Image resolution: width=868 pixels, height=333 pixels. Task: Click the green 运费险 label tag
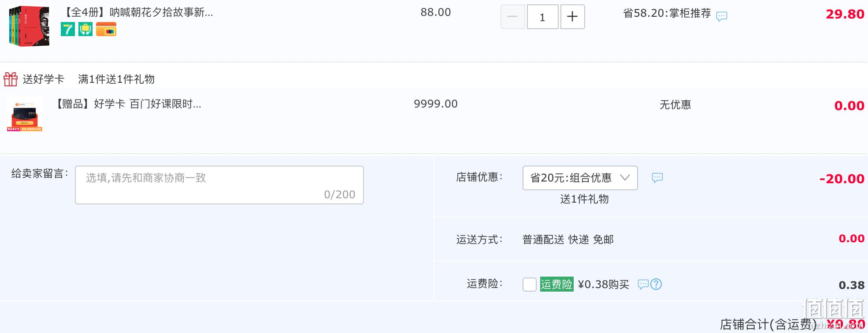(x=556, y=285)
